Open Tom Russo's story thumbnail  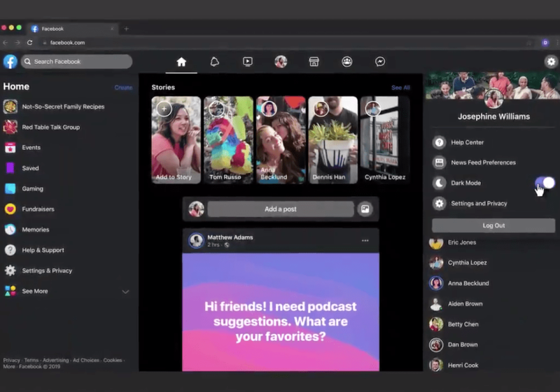click(x=228, y=140)
